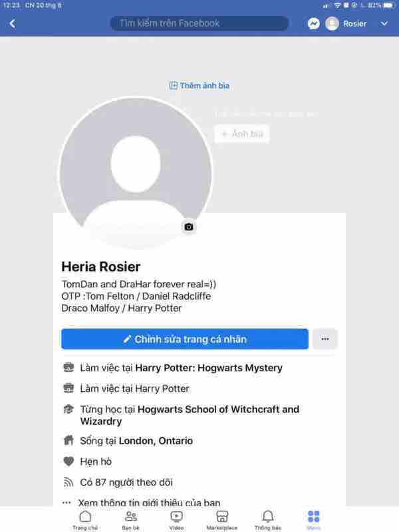Image resolution: width=399 pixels, height=532 pixels.
Task: Click the Rosier profile avatar in header
Action: click(332, 23)
